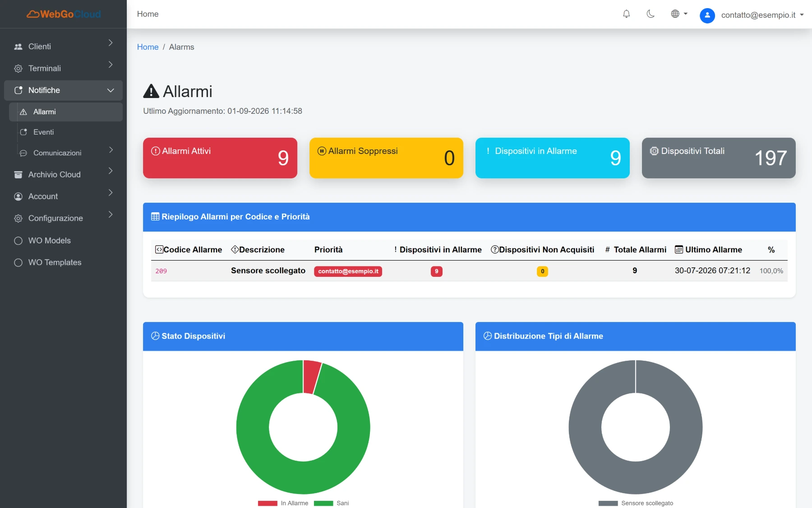
Task: Click the Sensore scollegato description cell
Action: 268,270
